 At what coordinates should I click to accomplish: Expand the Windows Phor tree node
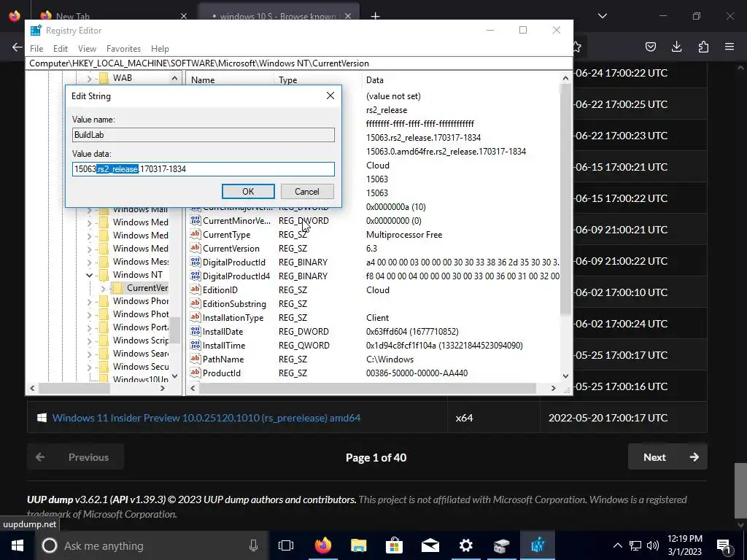(89, 301)
